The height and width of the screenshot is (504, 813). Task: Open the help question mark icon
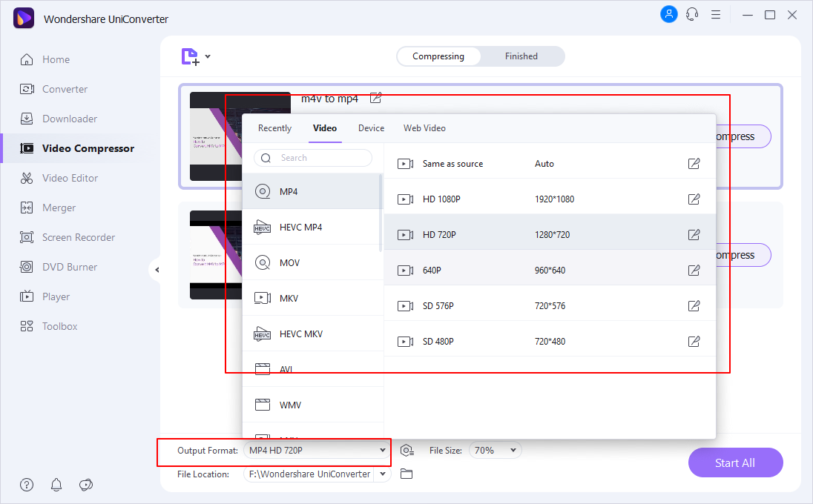tap(27, 485)
